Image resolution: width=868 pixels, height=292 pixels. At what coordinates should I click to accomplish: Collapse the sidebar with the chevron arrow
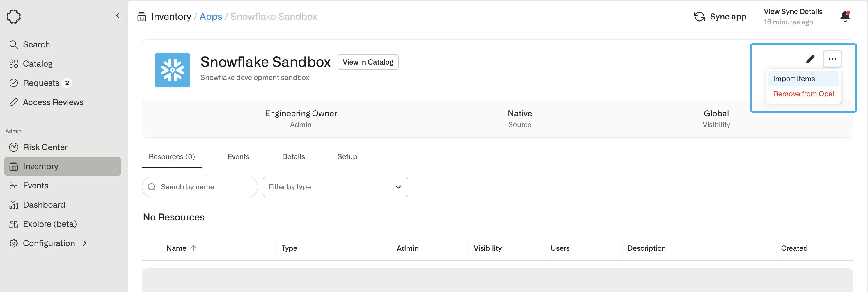tap(118, 15)
